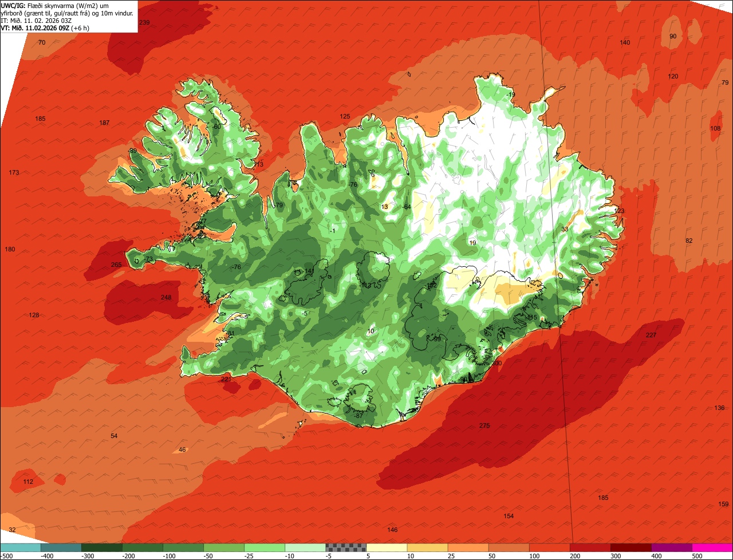Pick the purple legend swatch at 400

click(672, 547)
